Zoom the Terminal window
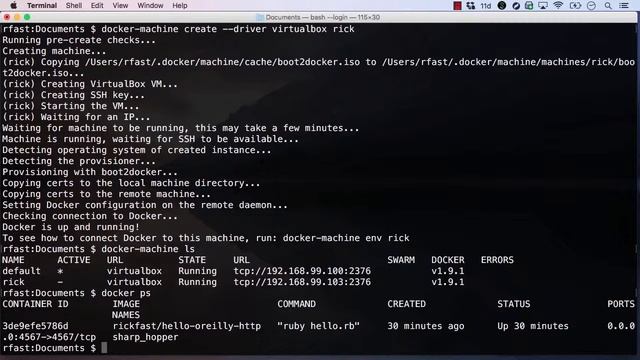640x360 pixels. (27, 17)
